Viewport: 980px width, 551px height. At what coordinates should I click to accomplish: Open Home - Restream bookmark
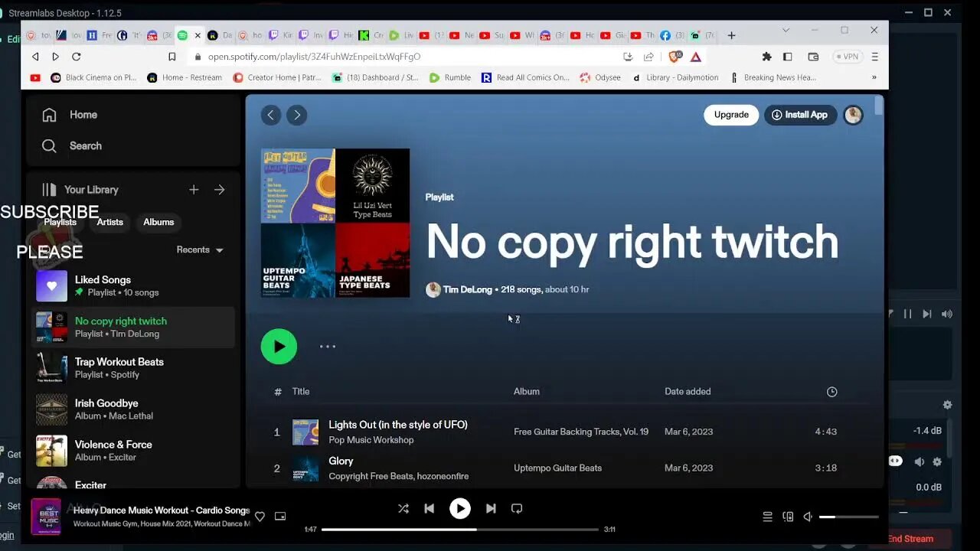pyautogui.click(x=185, y=77)
